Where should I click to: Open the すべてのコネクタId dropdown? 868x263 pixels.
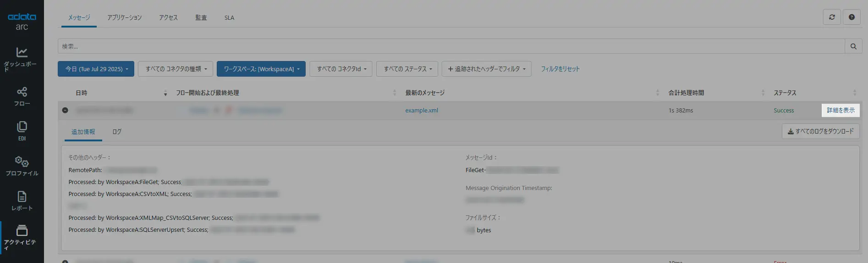tap(341, 69)
